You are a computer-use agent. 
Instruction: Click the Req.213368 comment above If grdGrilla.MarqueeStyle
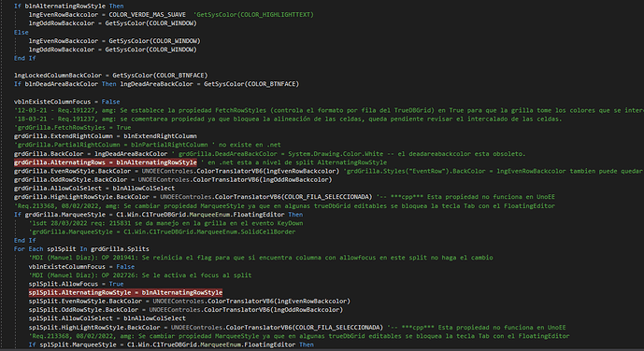tap(284, 206)
